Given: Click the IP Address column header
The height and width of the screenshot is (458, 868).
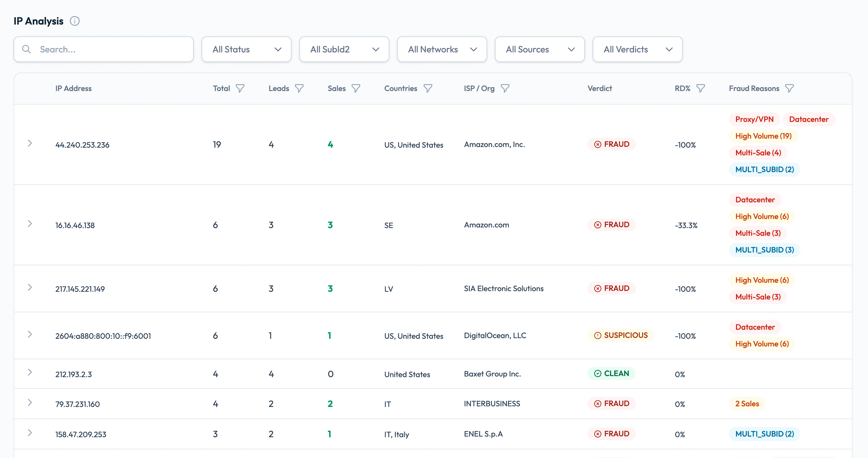Looking at the screenshot, I should point(73,88).
